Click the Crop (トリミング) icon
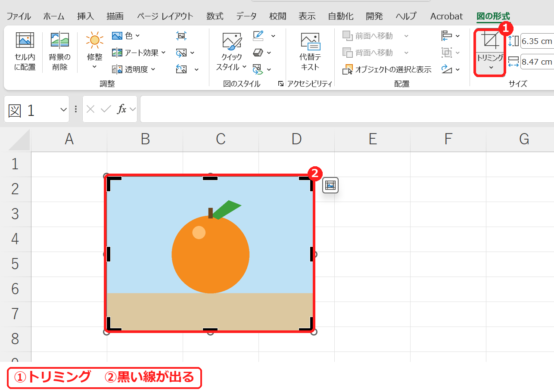Image resolution: width=554 pixels, height=392 pixels. tap(490, 40)
